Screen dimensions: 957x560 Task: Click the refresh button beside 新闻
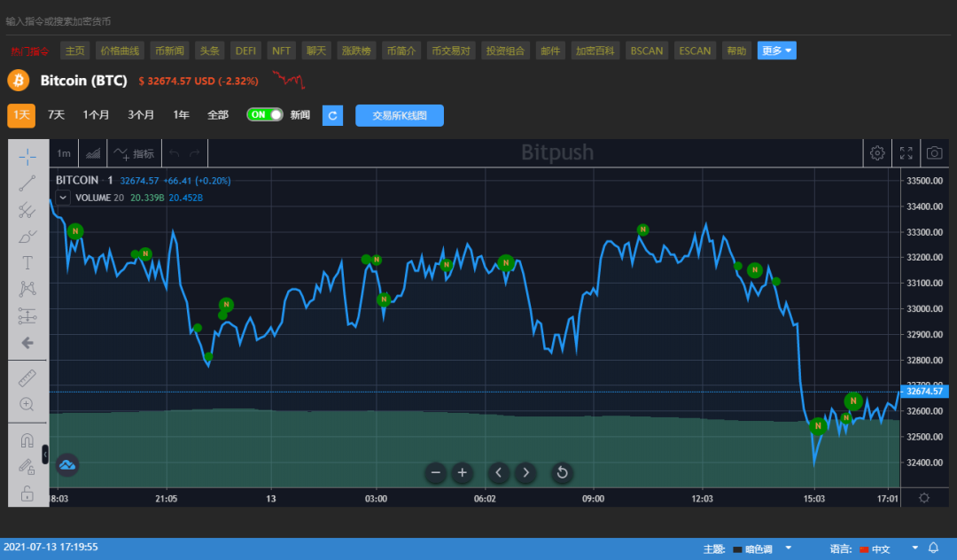pos(332,115)
